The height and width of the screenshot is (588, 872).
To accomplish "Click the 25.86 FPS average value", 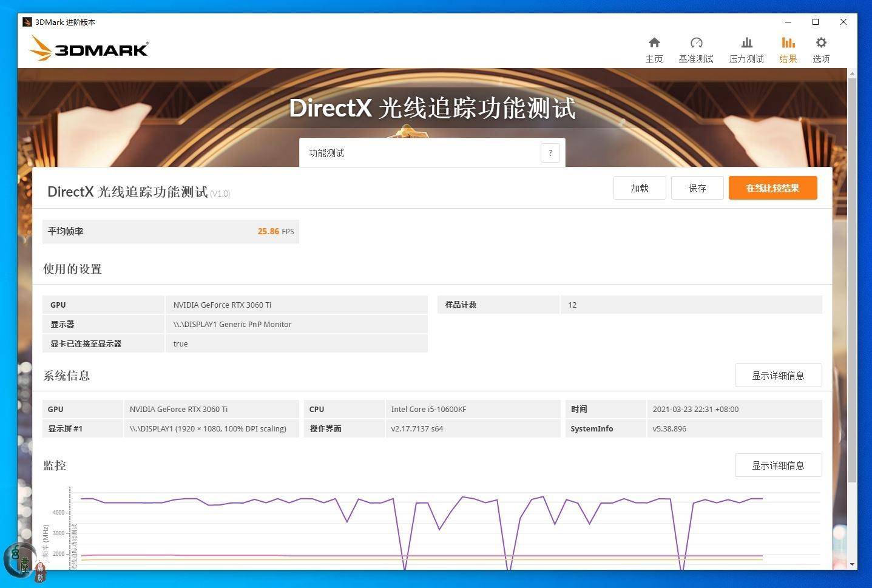I will pyautogui.click(x=275, y=231).
